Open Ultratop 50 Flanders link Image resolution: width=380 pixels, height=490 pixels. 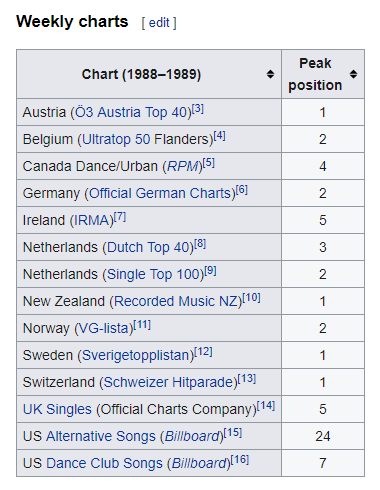click(145, 139)
